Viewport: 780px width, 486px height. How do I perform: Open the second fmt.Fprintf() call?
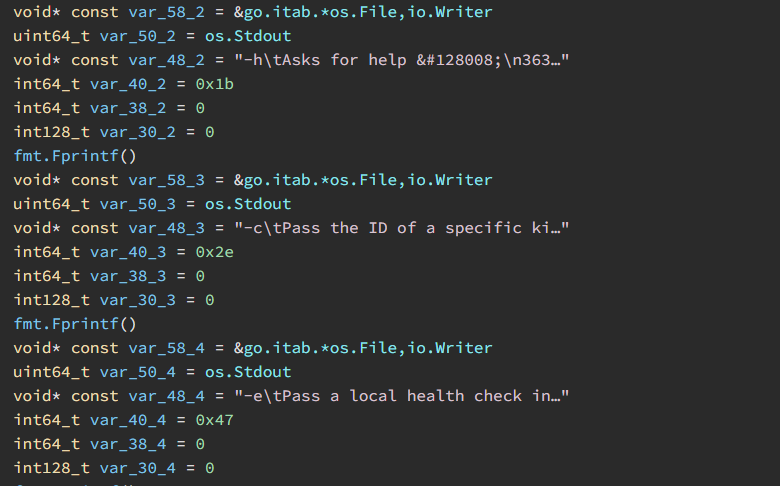tap(75, 324)
